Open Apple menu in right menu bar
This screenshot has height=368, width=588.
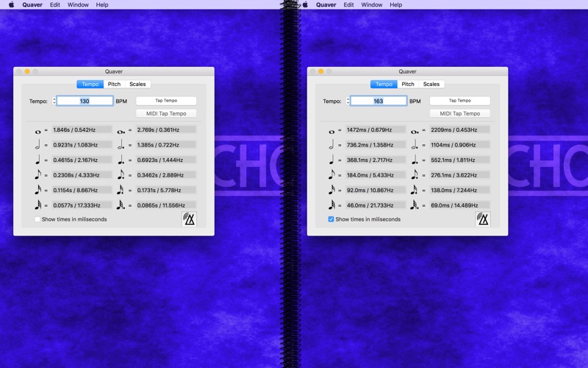click(x=305, y=4)
